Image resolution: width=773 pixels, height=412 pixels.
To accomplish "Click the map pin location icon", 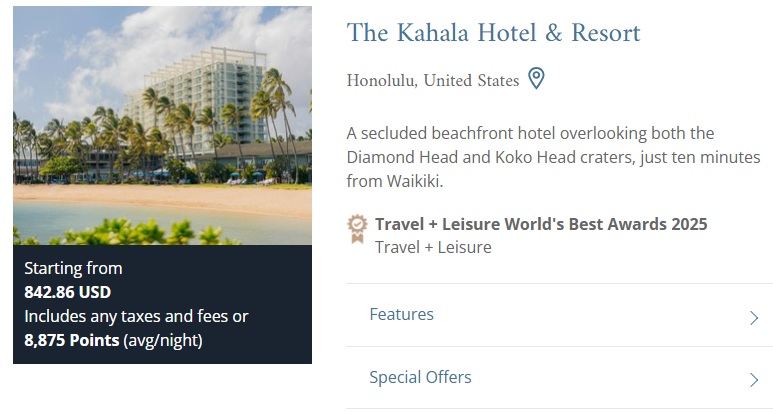I will [536, 78].
